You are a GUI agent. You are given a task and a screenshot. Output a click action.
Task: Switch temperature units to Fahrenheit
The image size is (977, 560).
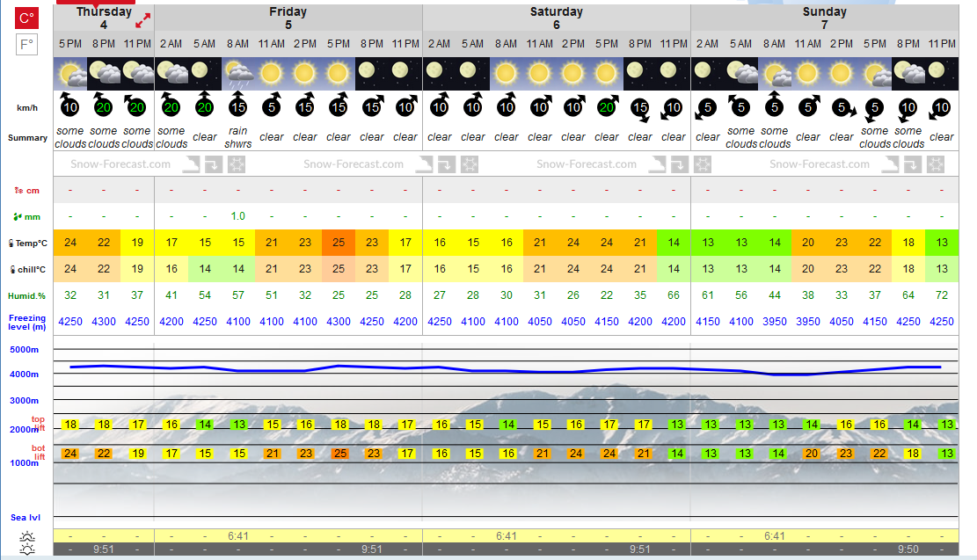coord(26,45)
